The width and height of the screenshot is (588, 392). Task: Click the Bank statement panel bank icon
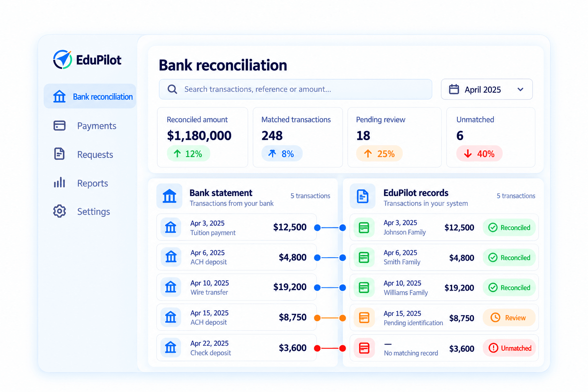169,196
